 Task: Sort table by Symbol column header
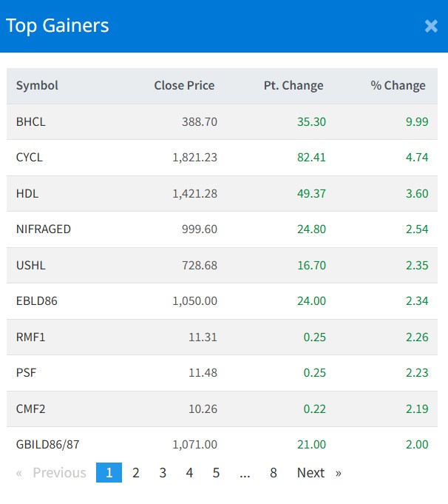[37, 85]
